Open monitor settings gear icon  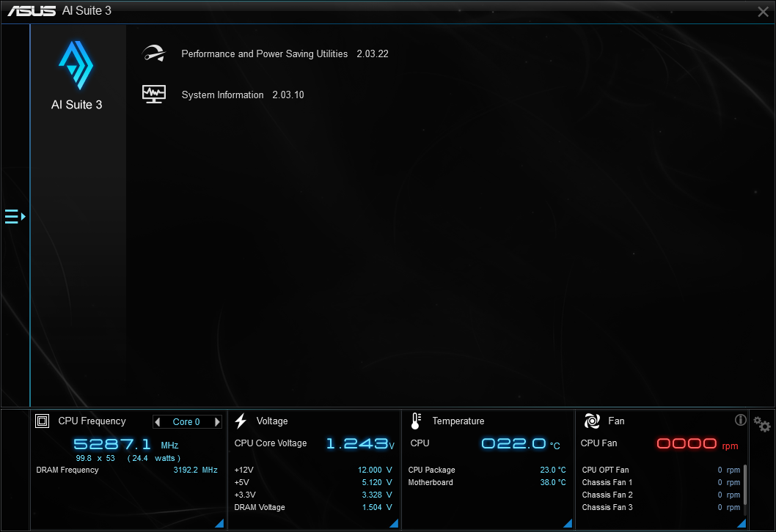pos(761,424)
